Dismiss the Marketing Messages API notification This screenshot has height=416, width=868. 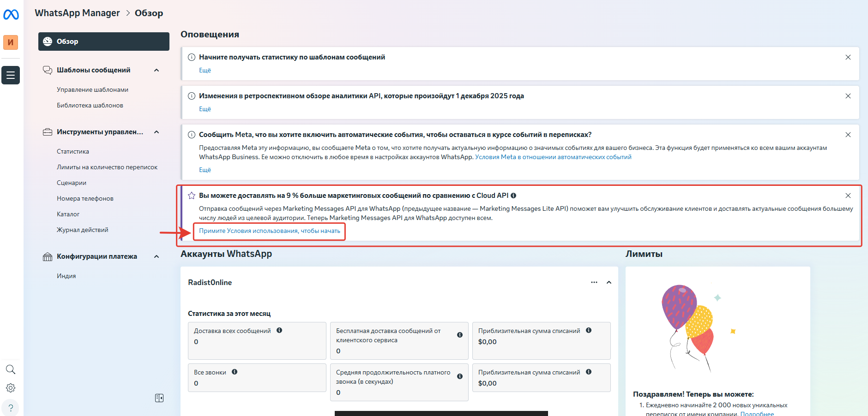click(848, 196)
